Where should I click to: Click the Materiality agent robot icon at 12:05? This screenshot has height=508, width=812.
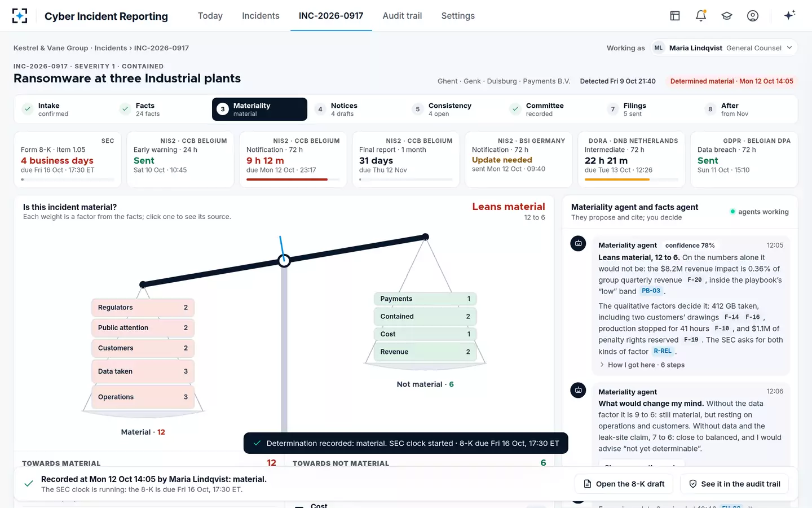[x=578, y=243]
